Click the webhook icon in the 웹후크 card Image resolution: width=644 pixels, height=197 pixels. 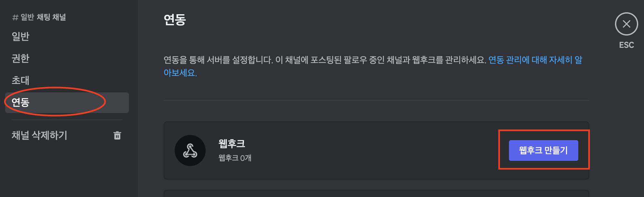190,150
